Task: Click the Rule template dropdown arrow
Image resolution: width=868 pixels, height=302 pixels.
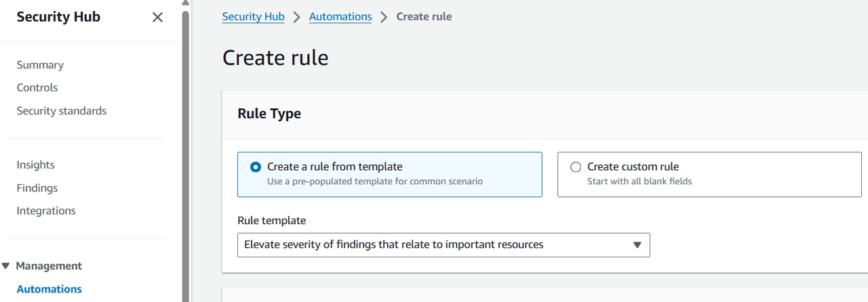Action: coord(637,245)
